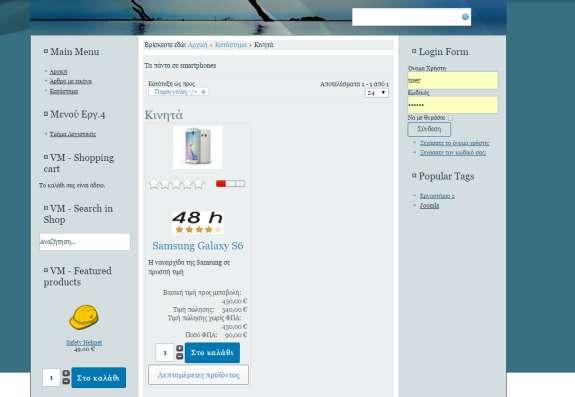575x397 pixels.
Task: Open the forgot username link
Action: pyautogui.click(x=454, y=143)
